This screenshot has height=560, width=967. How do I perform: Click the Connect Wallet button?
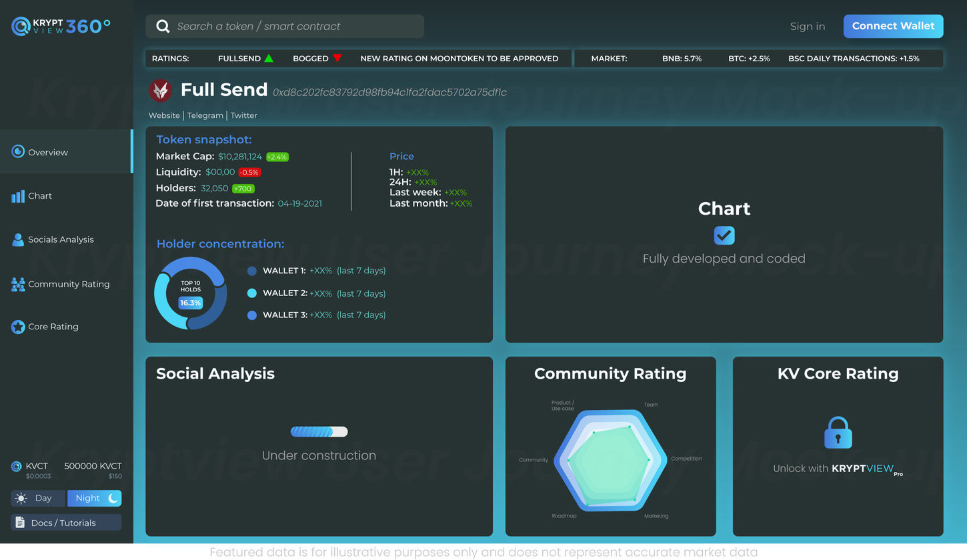[893, 26]
